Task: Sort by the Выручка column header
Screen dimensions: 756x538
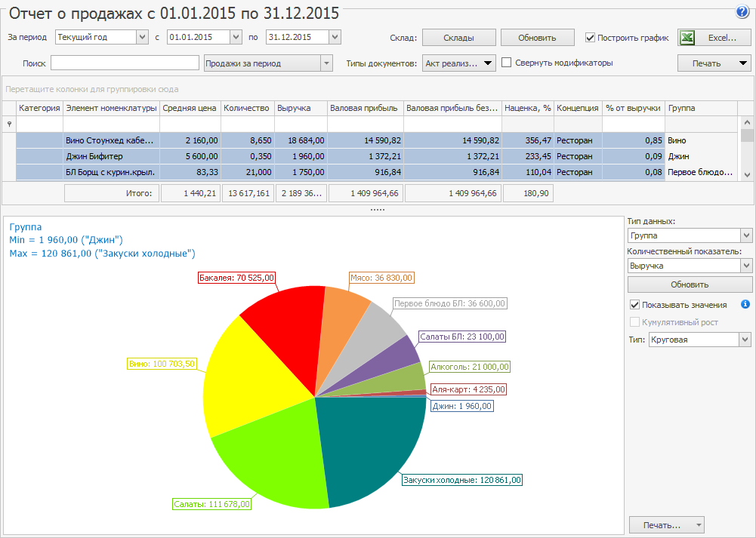Action: (x=300, y=108)
